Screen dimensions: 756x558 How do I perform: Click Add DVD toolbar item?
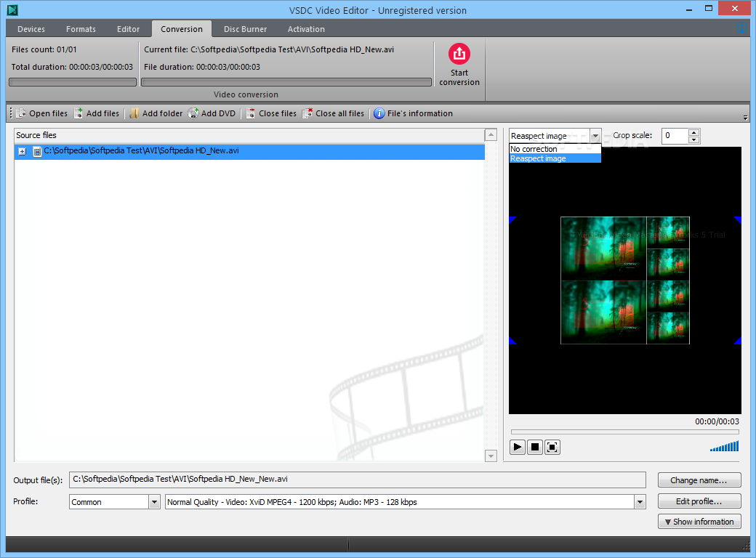pyautogui.click(x=212, y=113)
